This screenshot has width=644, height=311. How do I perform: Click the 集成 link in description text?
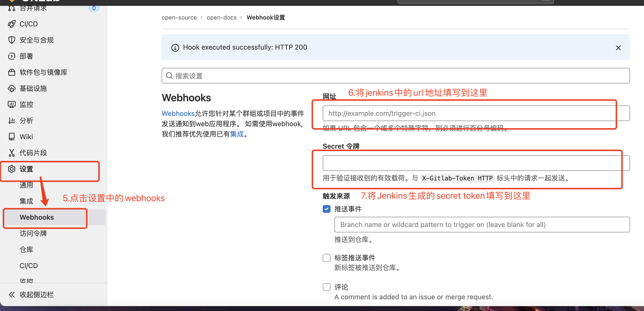tap(237, 134)
